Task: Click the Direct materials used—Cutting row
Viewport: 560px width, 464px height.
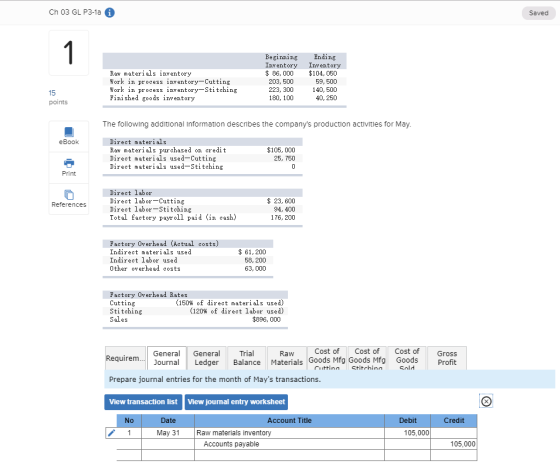Action: 202,158
